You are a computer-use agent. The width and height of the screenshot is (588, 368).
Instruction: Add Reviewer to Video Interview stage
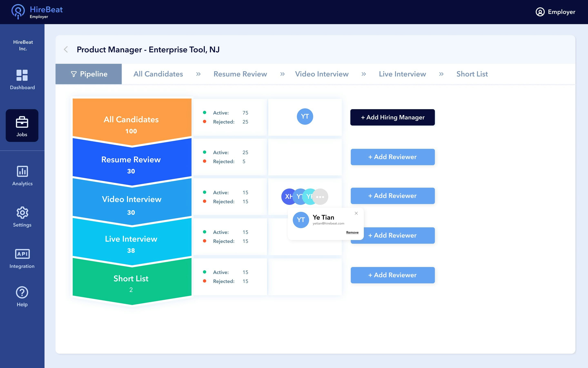point(393,196)
